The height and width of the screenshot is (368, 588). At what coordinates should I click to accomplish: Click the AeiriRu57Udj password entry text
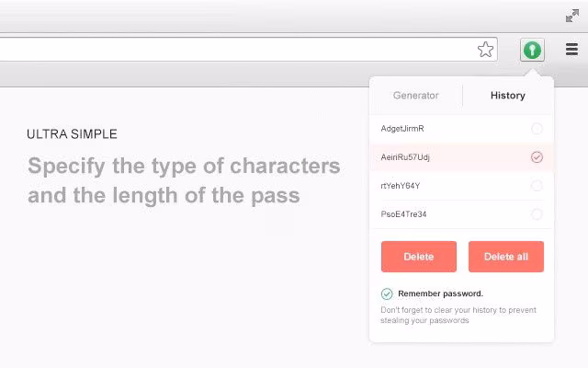[x=405, y=157]
